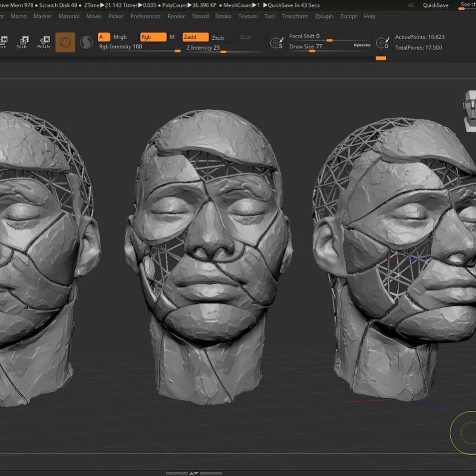Click the brush S icon beside Focal Shift
Screen dimensions: 476x476
(x=276, y=43)
